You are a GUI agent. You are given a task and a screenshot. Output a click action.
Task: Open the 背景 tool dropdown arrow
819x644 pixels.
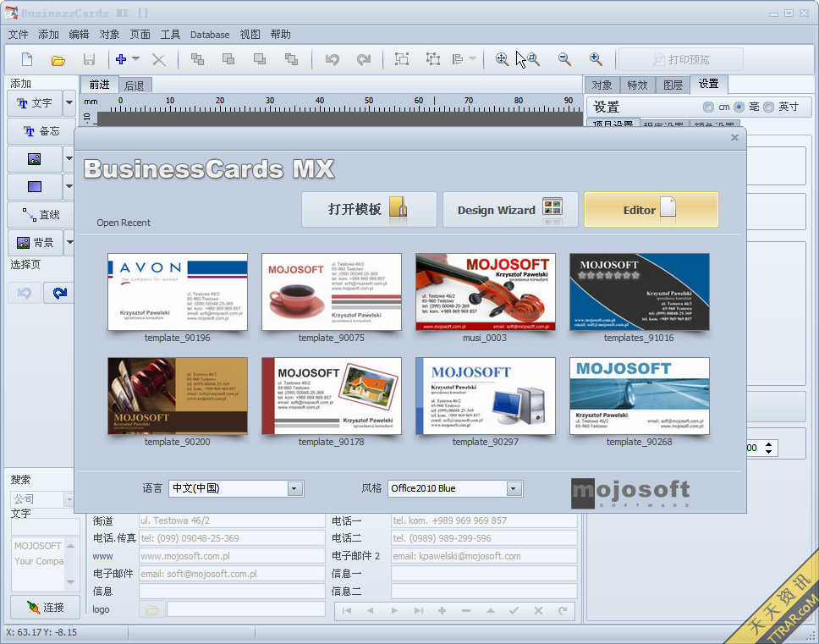click(69, 242)
